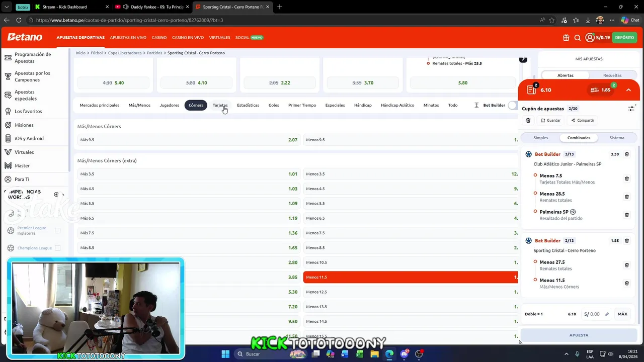The image size is (644, 362).
Task: Collapse the Competencias Favoritas section
Action: pos(64,195)
